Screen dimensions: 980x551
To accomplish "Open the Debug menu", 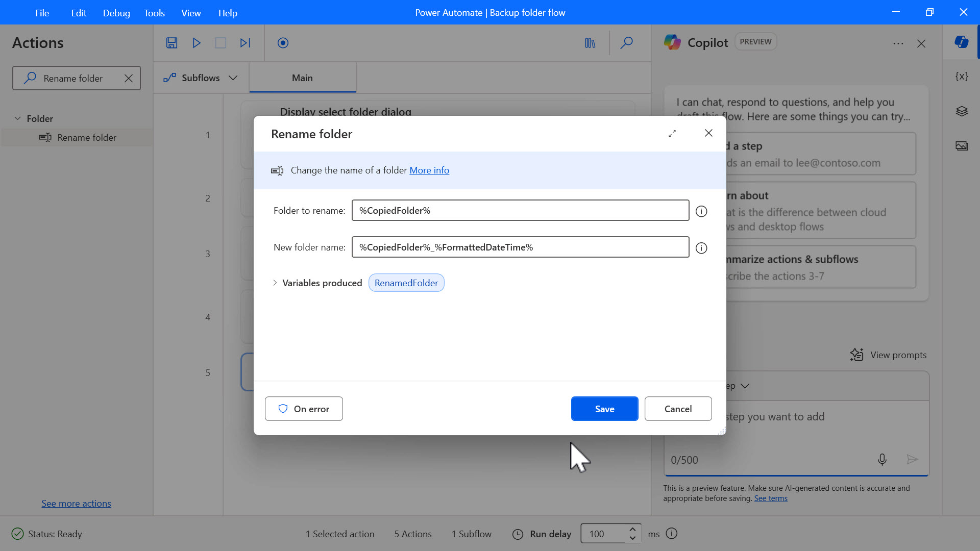I will click(x=116, y=13).
